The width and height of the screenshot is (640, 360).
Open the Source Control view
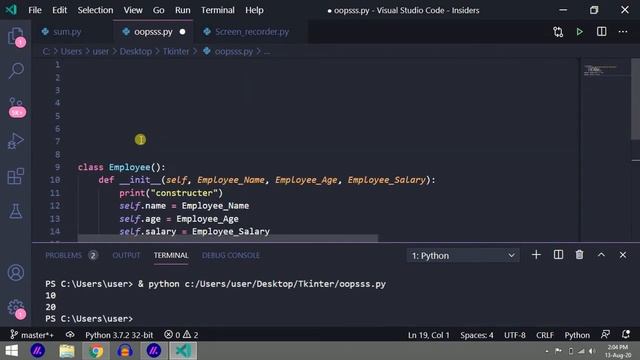[16, 107]
